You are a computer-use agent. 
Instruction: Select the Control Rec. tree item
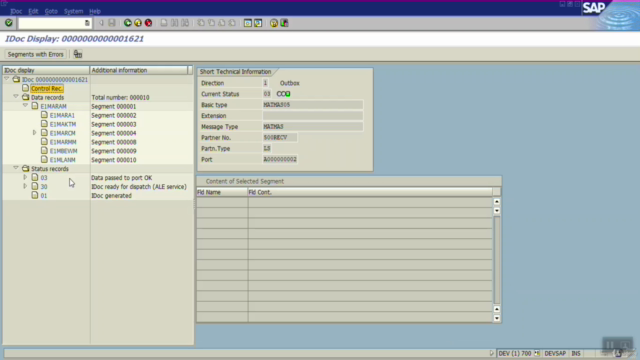click(x=47, y=89)
